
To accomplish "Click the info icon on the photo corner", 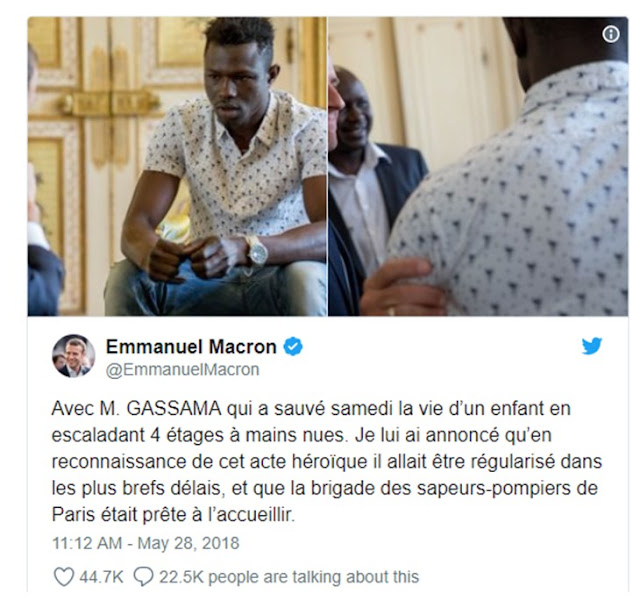I will tap(611, 34).
